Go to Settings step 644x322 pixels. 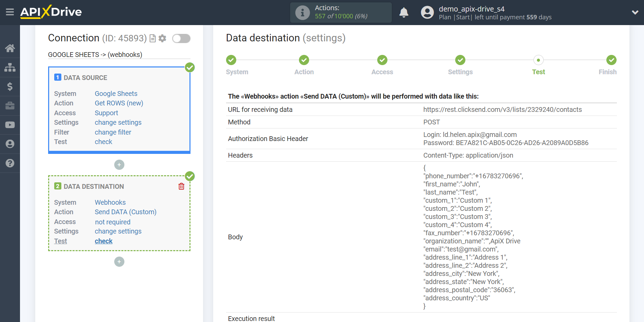(x=460, y=60)
